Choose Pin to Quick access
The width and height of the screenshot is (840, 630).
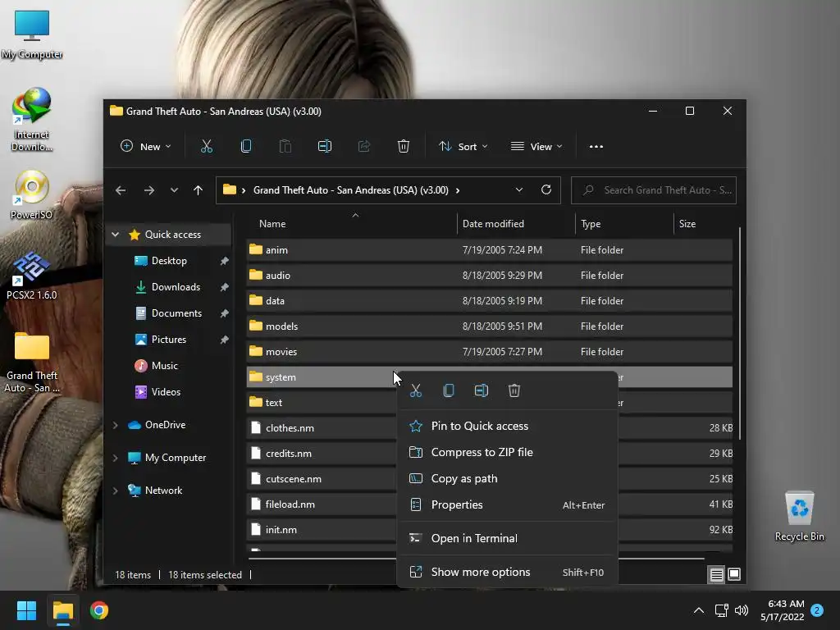[507, 426]
